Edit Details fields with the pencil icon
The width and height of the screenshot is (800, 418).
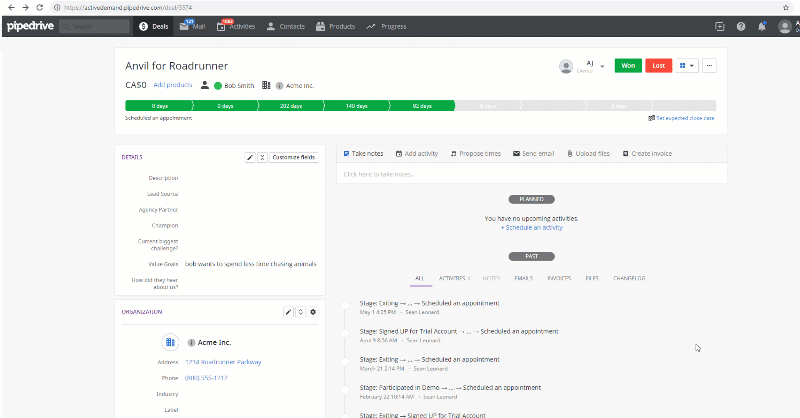tap(250, 157)
